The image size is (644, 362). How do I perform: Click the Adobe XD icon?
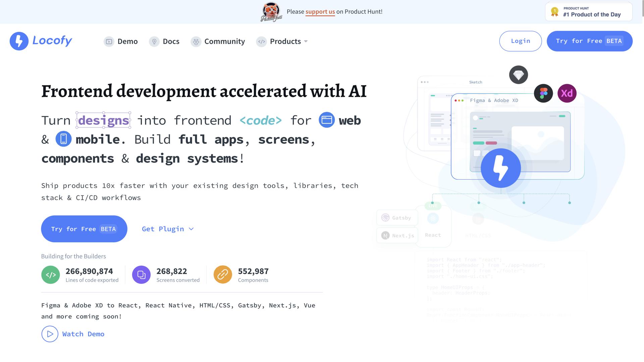pyautogui.click(x=567, y=93)
